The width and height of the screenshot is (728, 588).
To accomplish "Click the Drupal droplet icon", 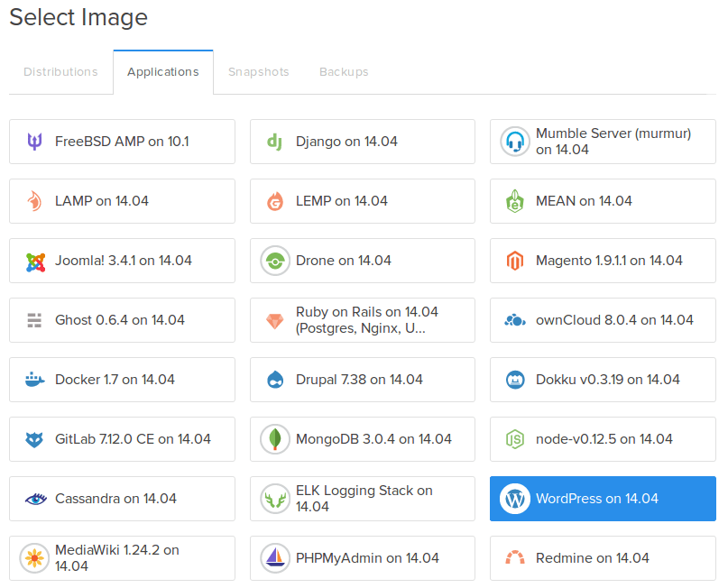I will pyautogui.click(x=275, y=380).
